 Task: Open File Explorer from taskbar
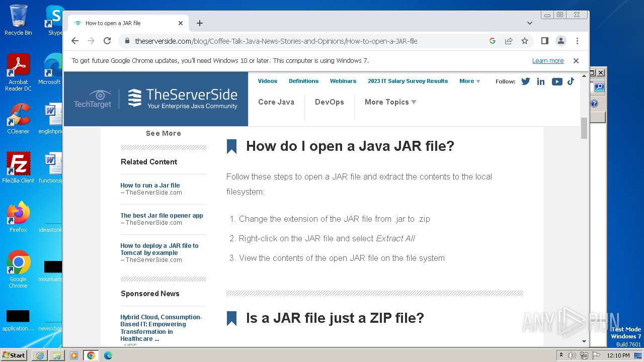coord(57,355)
